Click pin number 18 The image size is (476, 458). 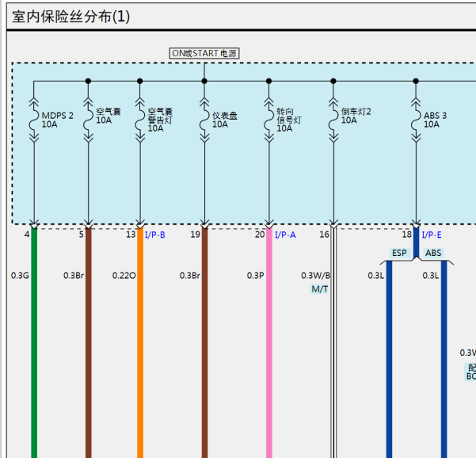406,235
